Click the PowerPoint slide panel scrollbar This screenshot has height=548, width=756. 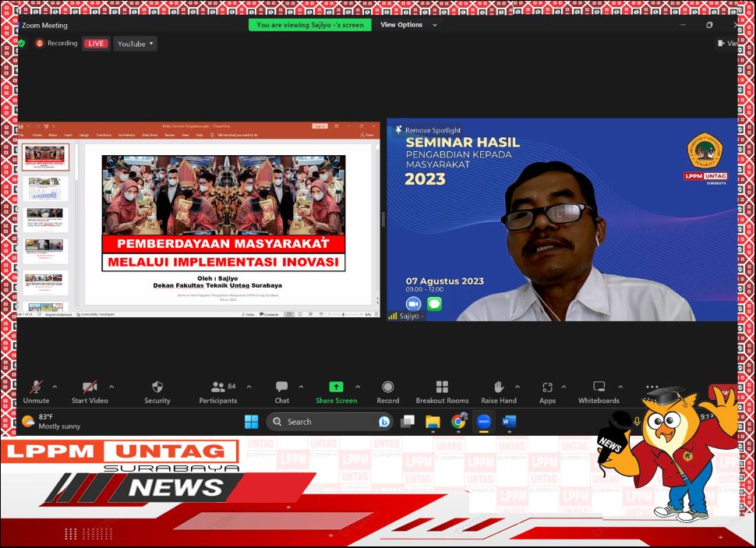(76, 227)
